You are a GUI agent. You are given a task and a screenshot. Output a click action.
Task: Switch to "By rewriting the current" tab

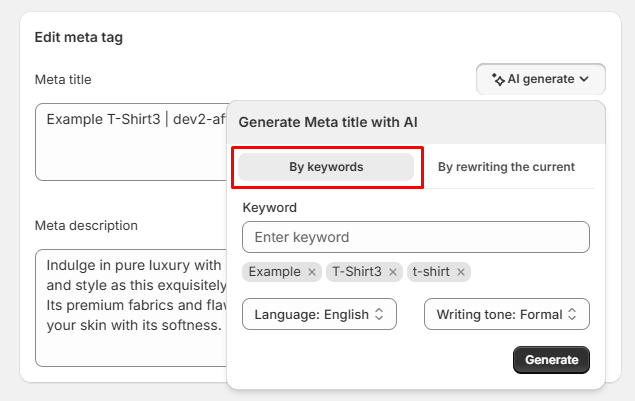click(x=506, y=167)
